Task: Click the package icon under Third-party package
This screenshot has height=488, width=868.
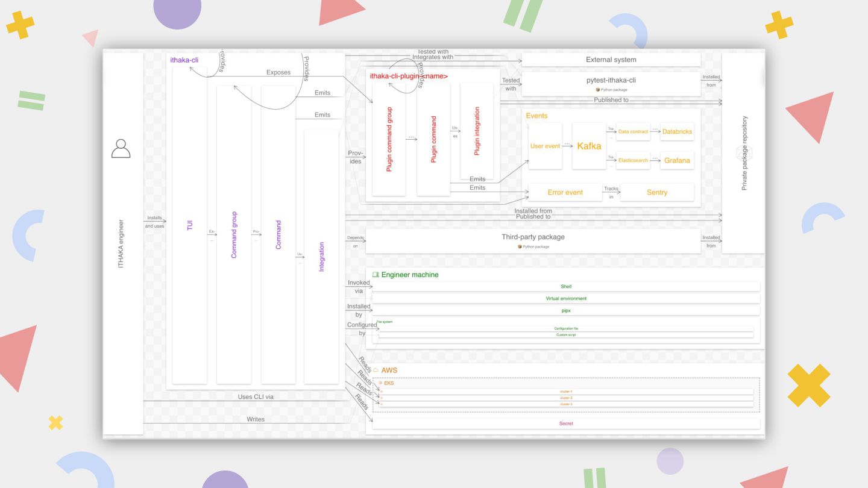Action: click(520, 246)
